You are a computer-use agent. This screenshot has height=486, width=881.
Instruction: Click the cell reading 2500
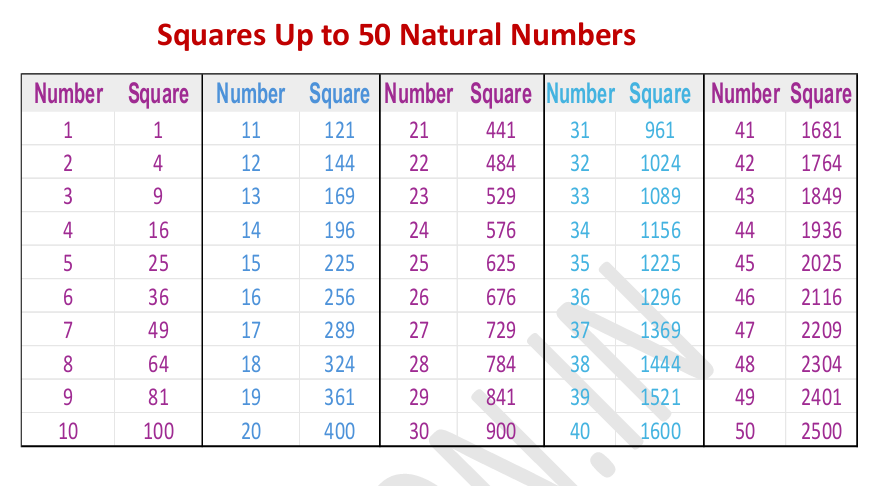coord(821,431)
